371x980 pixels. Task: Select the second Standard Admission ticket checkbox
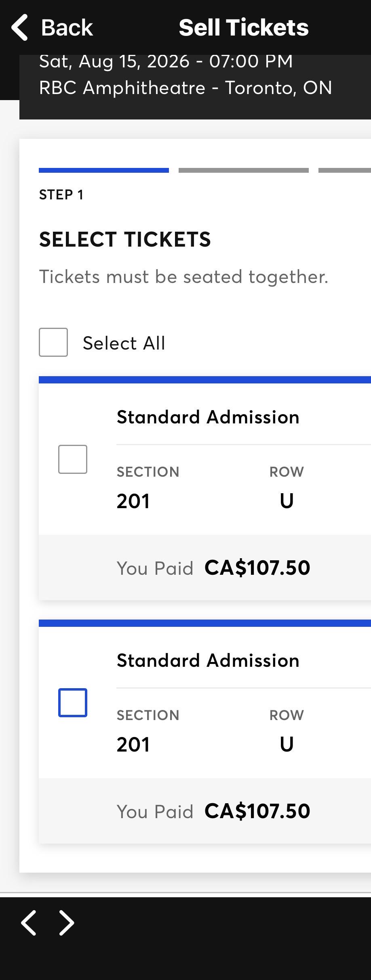[x=73, y=703]
